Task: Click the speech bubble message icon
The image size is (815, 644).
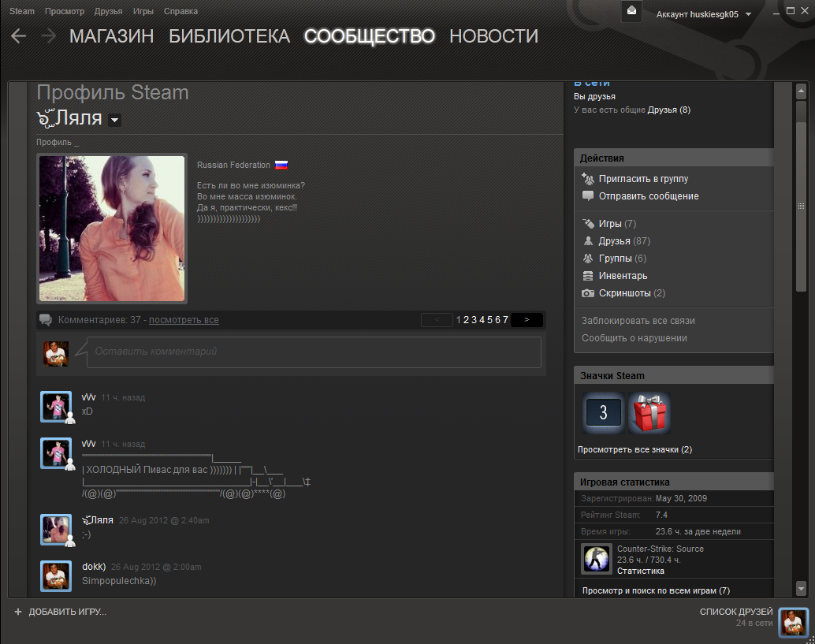Action: (588, 196)
